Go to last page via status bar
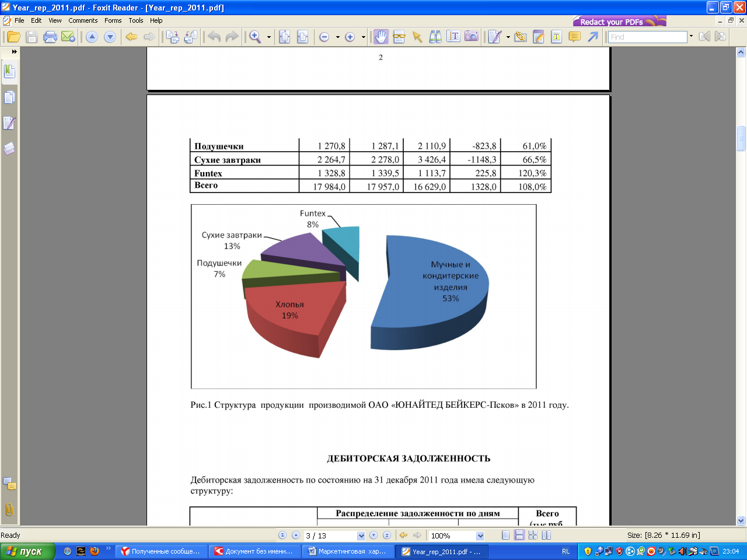The image size is (747, 560). tap(386, 535)
